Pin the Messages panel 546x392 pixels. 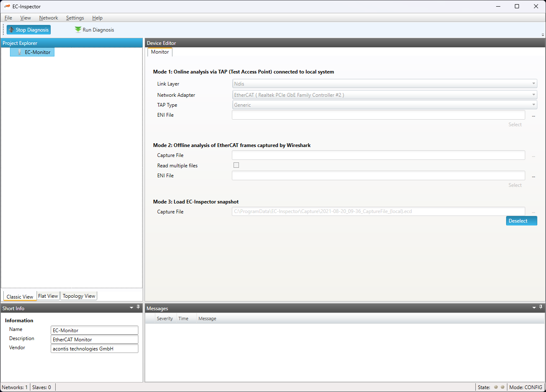pos(541,307)
